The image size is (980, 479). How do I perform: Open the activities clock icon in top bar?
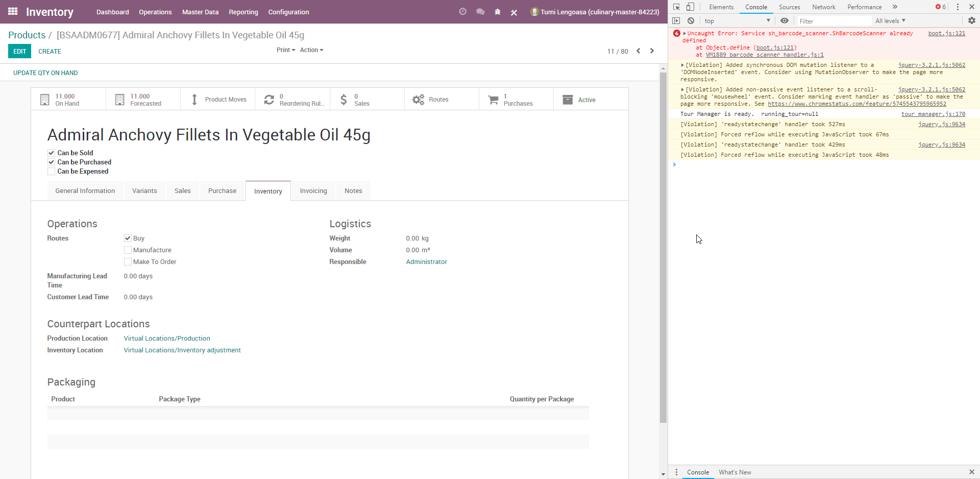(462, 12)
